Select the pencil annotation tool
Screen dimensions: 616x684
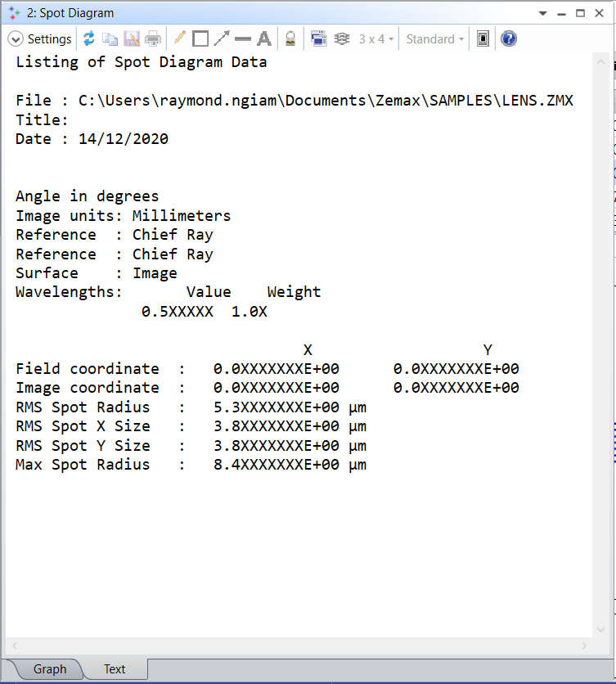coord(179,38)
